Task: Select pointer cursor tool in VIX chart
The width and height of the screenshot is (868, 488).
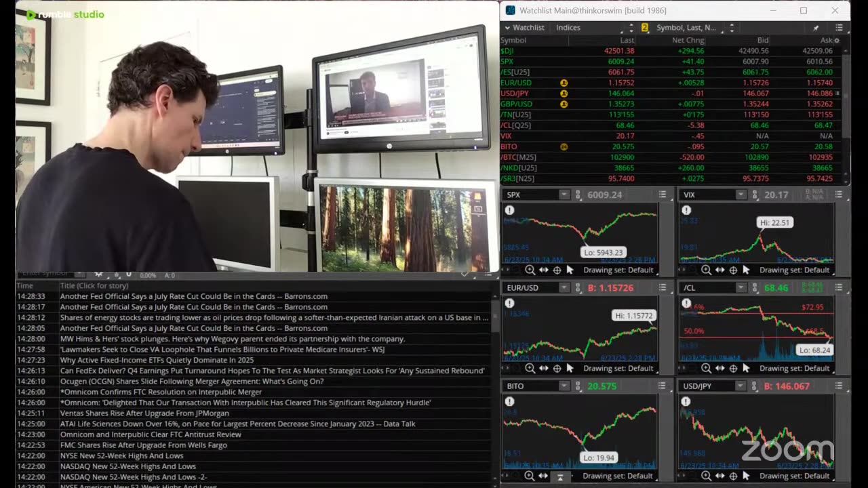Action: coord(746,270)
